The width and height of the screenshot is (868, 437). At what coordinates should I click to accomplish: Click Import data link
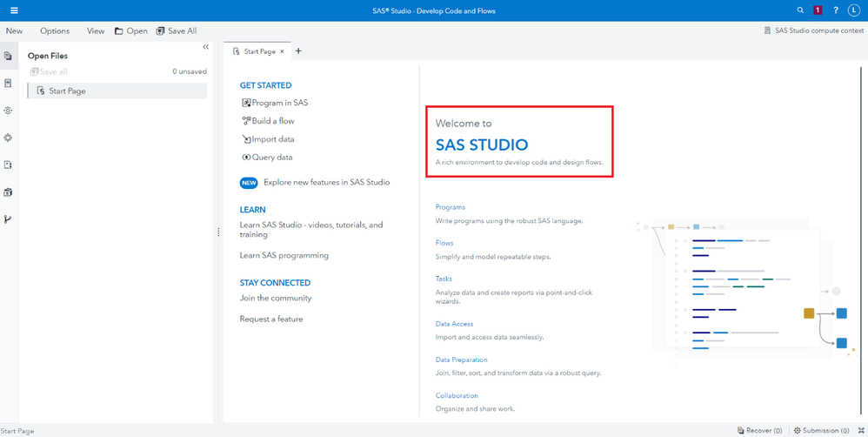268,139
